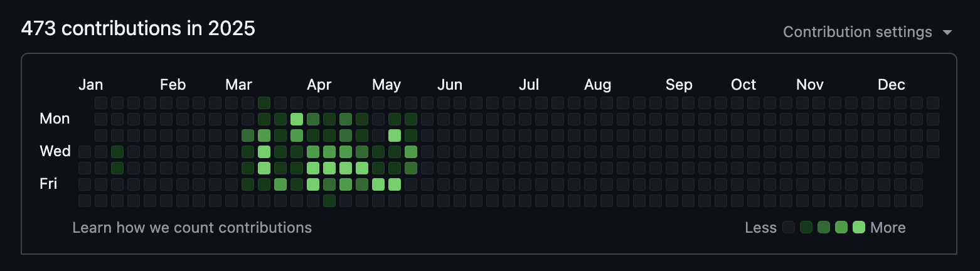Select Friday May 9 bright green cell
980x271 pixels.
pyautogui.click(x=378, y=184)
